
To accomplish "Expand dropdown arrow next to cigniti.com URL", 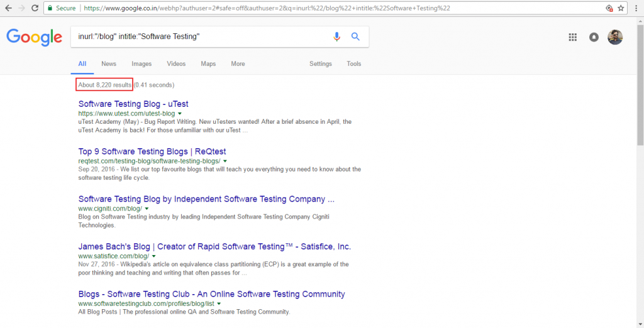I will (147, 209).
